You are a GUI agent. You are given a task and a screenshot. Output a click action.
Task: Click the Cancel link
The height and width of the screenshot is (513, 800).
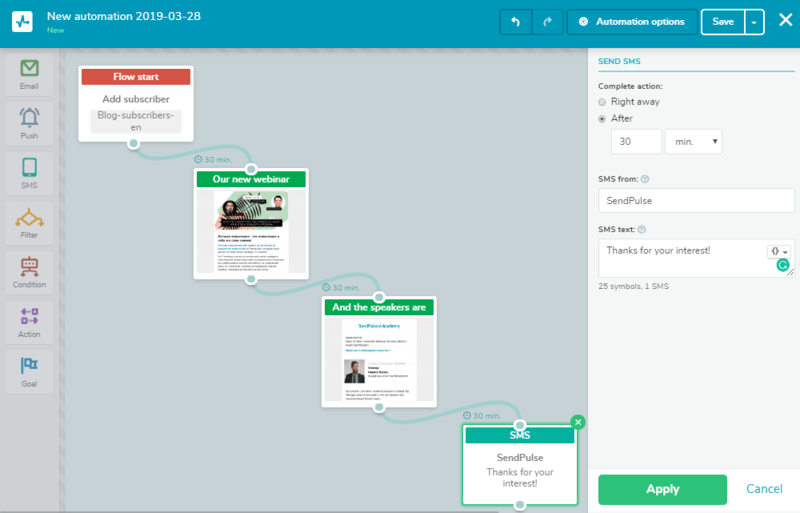pos(764,489)
